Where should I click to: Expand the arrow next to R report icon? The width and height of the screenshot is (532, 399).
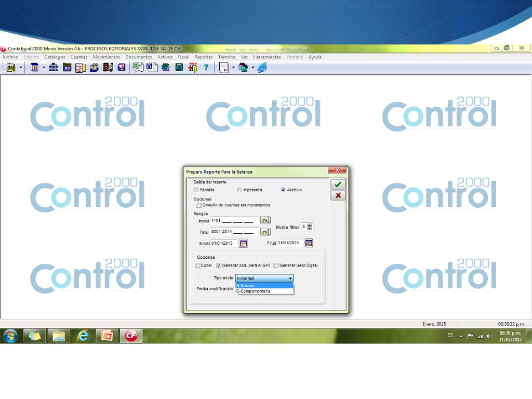44,68
